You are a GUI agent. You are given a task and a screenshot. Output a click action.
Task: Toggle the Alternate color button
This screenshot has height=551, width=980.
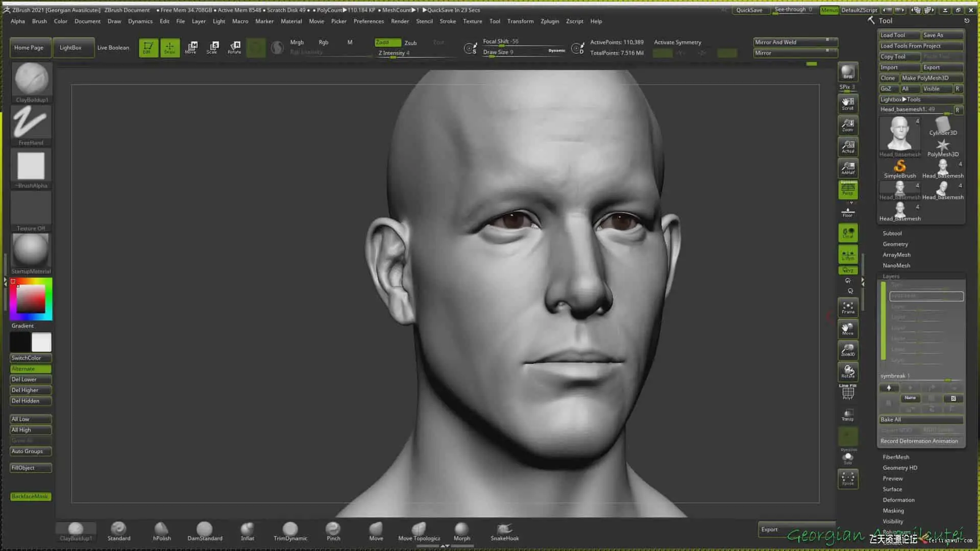point(30,369)
